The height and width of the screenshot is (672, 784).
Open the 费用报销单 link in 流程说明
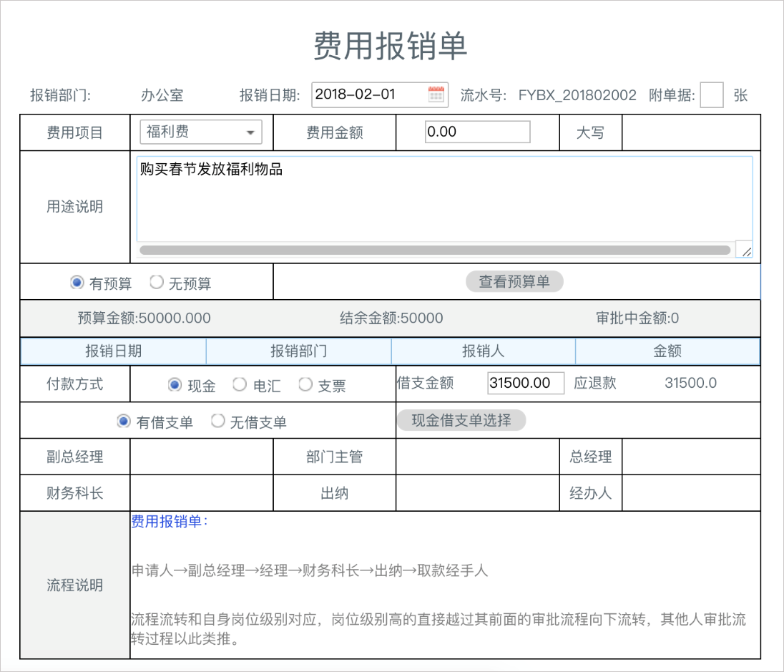click(154, 522)
